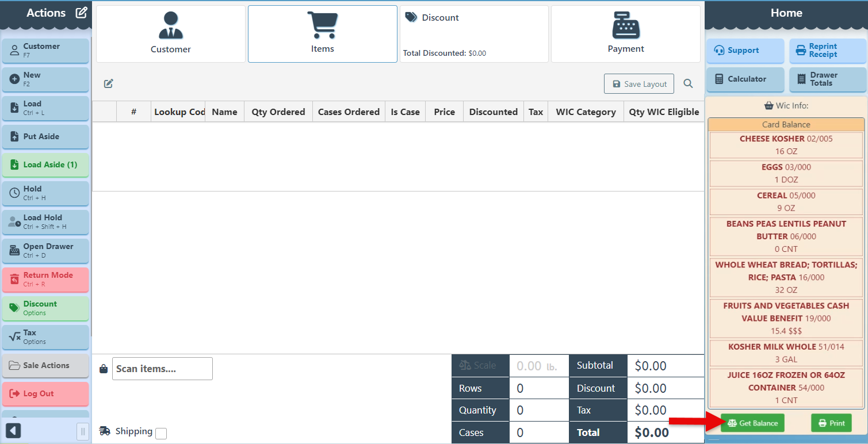The image size is (868, 444).
Task: Expand Discount Options
Action: point(45,308)
